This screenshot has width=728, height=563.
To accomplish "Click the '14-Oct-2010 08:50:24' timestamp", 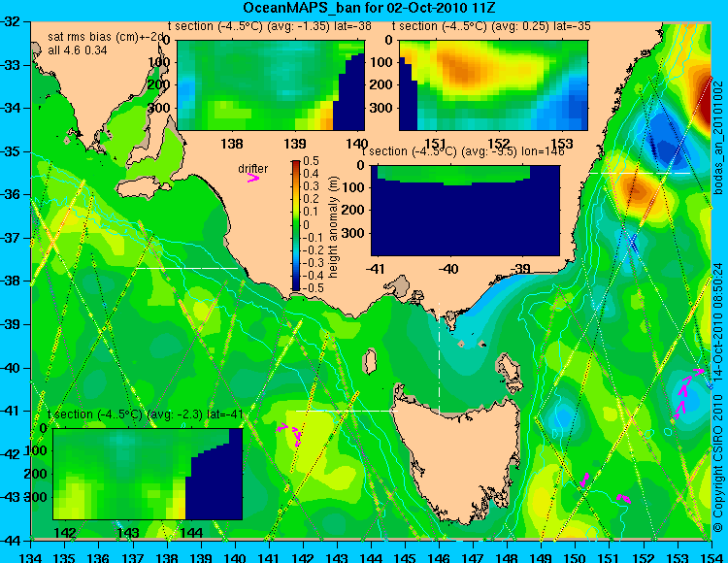I will [717, 321].
